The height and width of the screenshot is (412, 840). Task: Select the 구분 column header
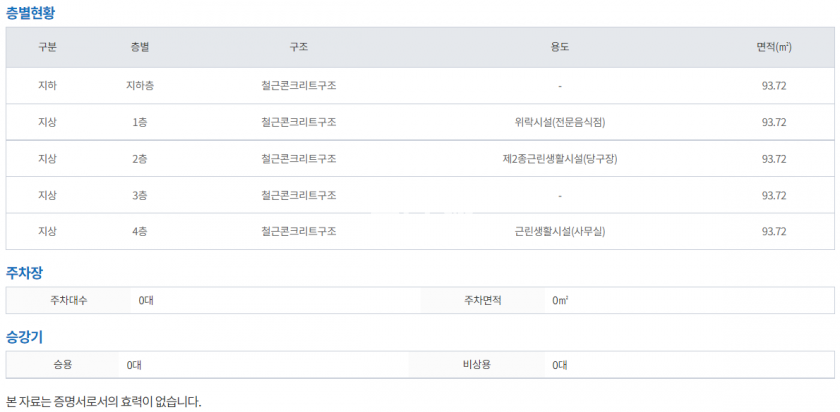pos(47,48)
